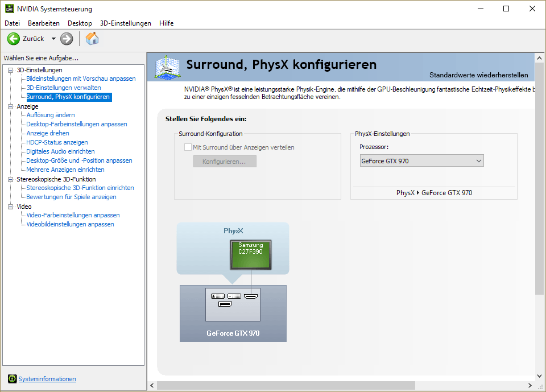This screenshot has height=392, width=546.
Task: Click the DisplayPort connector icon on GPU
Action: (225, 304)
